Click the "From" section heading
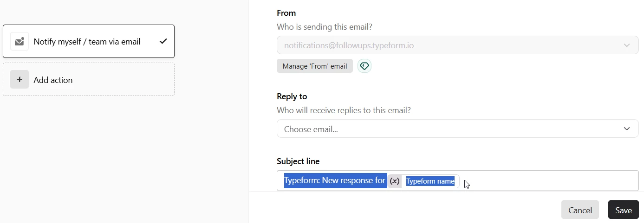This screenshot has height=223, width=644. pos(286,13)
